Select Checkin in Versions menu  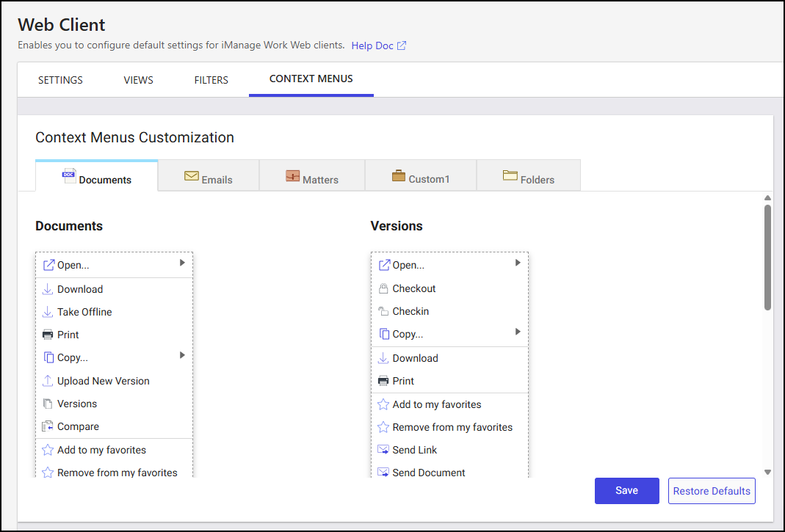449,311
